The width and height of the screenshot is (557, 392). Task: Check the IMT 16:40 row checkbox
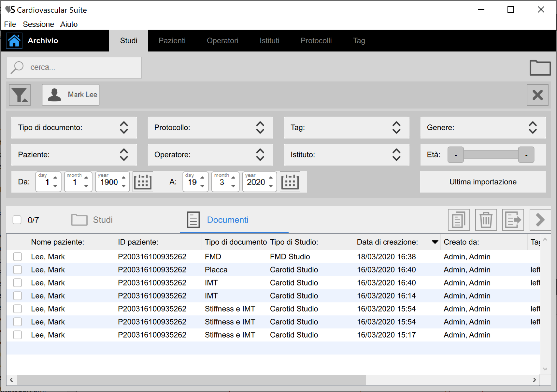click(18, 283)
